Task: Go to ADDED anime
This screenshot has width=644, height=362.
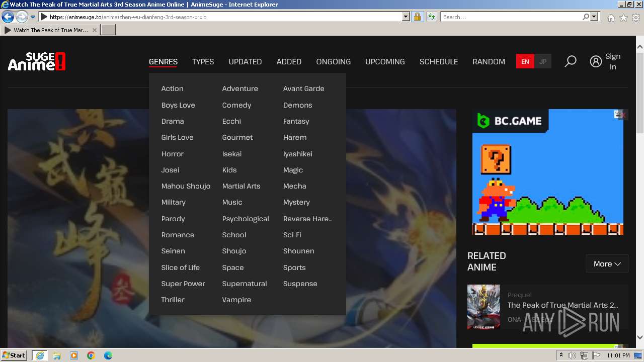Action: (289, 61)
